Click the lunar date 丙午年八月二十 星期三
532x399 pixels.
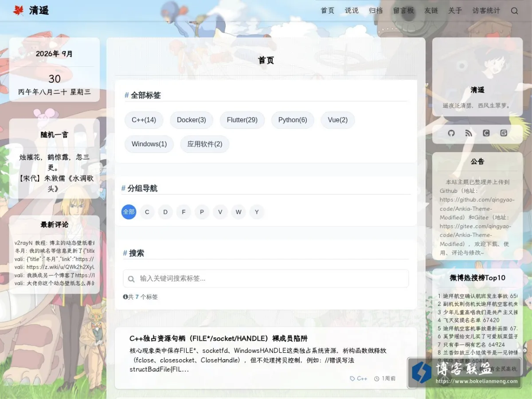click(x=55, y=92)
